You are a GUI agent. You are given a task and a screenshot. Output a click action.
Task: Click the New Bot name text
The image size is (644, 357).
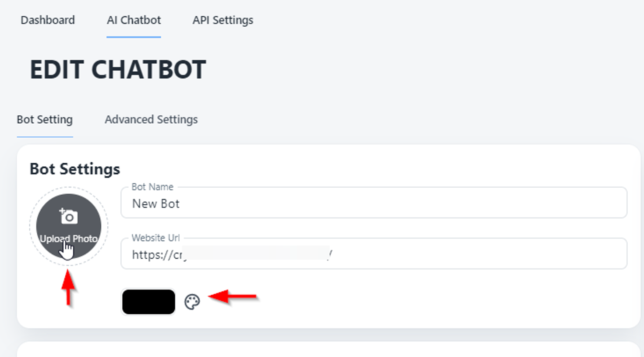point(156,203)
